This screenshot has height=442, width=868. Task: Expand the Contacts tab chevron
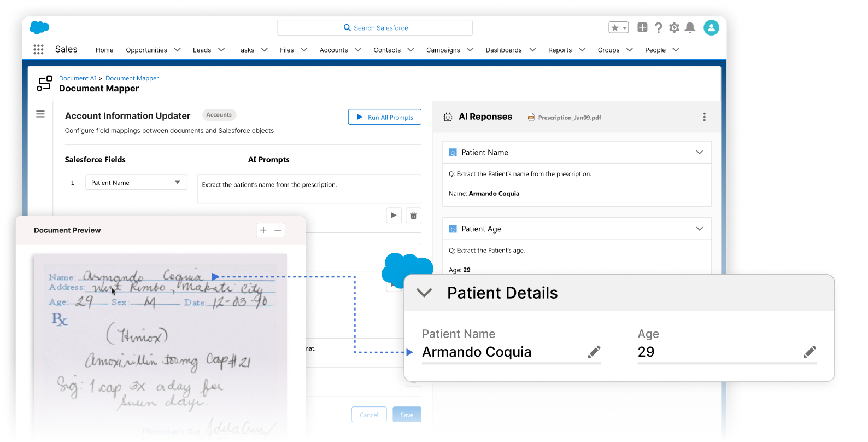(x=411, y=49)
